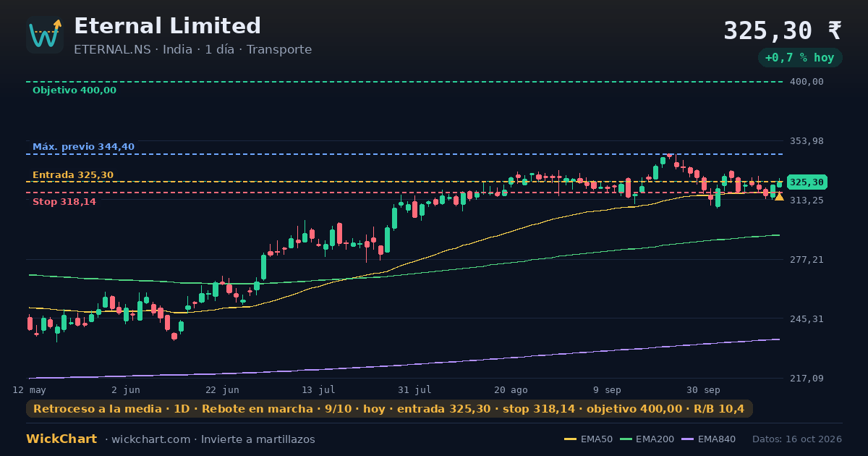Click the Máx. previo 344,40 label
This screenshot has width=868, height=456.
83,147
